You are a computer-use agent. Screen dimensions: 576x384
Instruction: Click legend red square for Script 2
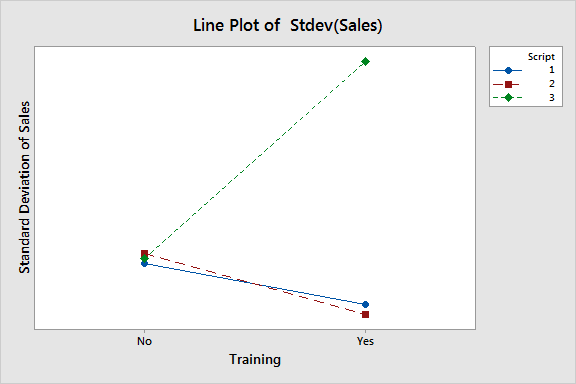[508, 85]
